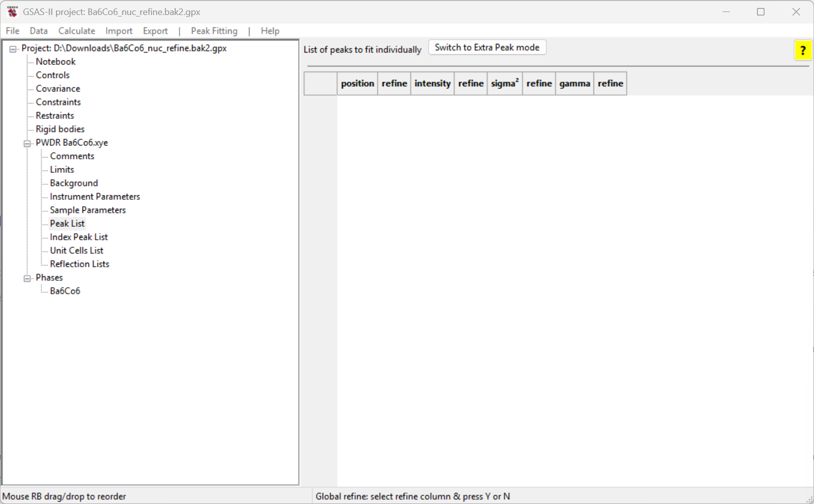Open the Data menu
Screen dimensions: 814x504
(x=38, y=31)
